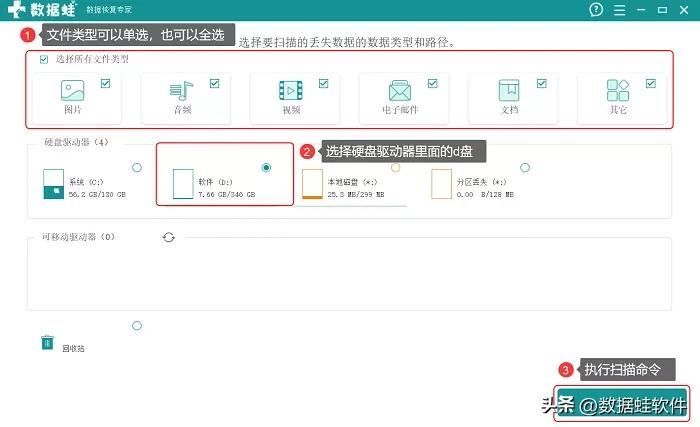Click the help question mark icon
The width and height of the screenshot is (700, 427).
point(596,9)
